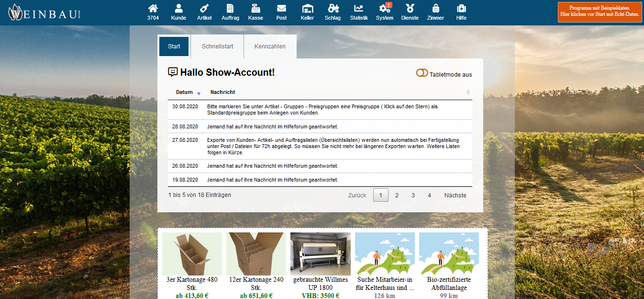Sort by Nachricht column sort arrows
644x299 pixels.
468,92
